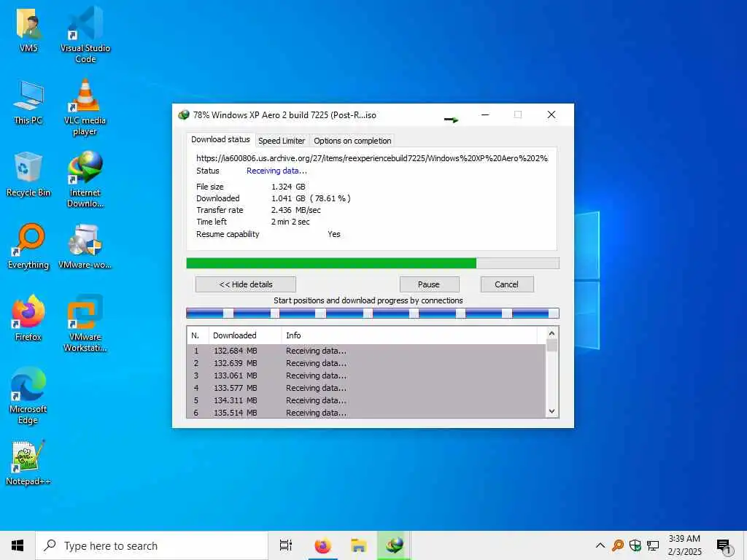
Task: Launch Internet Download Manager desktop shortcut
Action: click(x=85, y=179)
